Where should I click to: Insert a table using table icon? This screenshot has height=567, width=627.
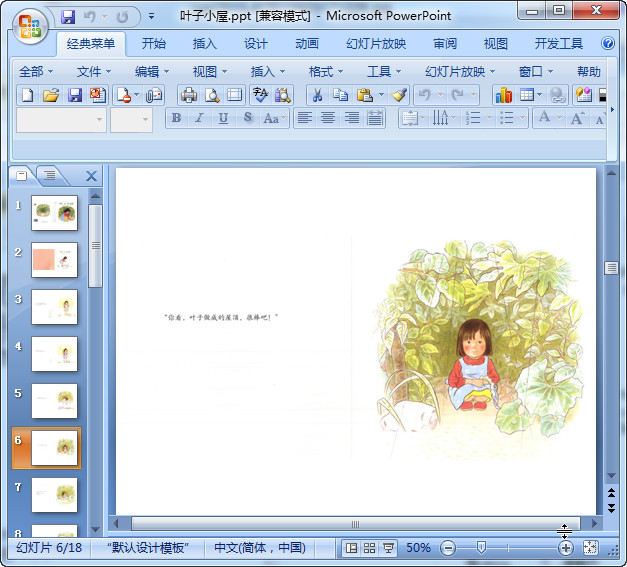click(x=527, y=95)
